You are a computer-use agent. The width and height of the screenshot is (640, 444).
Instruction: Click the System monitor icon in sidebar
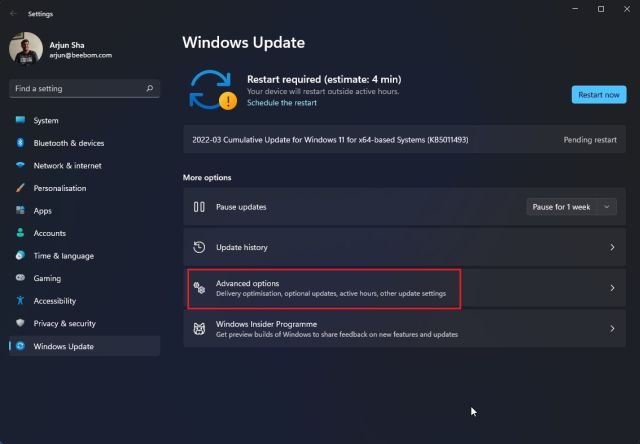click(x=20, y=120)
